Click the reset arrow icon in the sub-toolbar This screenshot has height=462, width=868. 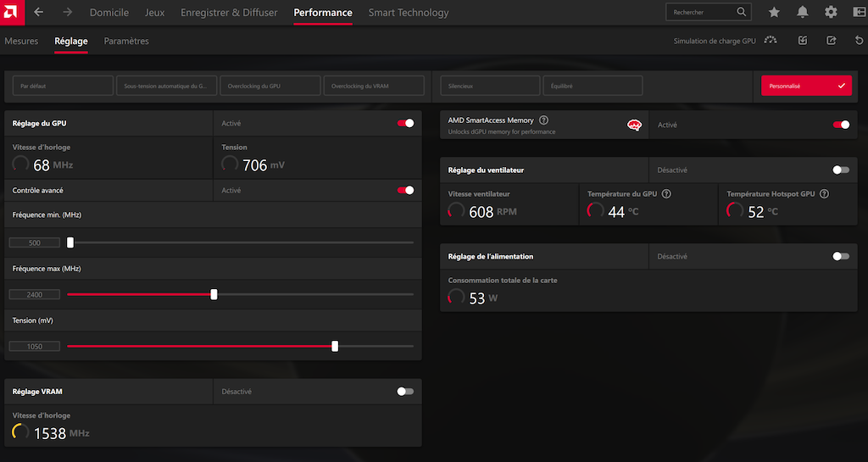[859, 41]
